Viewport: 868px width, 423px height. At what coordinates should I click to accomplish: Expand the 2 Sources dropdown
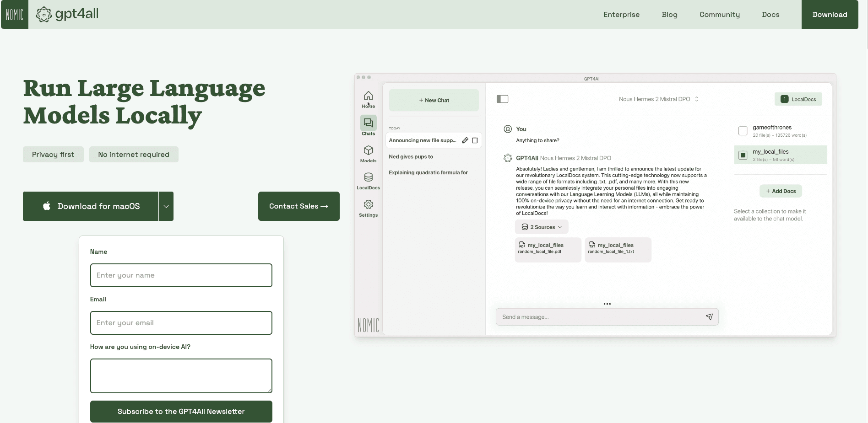click(x=542, y=227)
